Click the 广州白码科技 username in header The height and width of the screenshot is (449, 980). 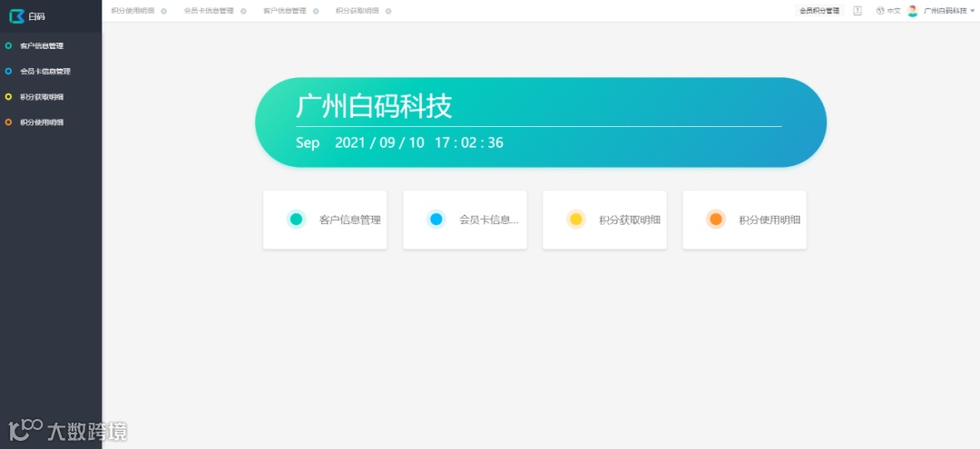click(945, 11)
